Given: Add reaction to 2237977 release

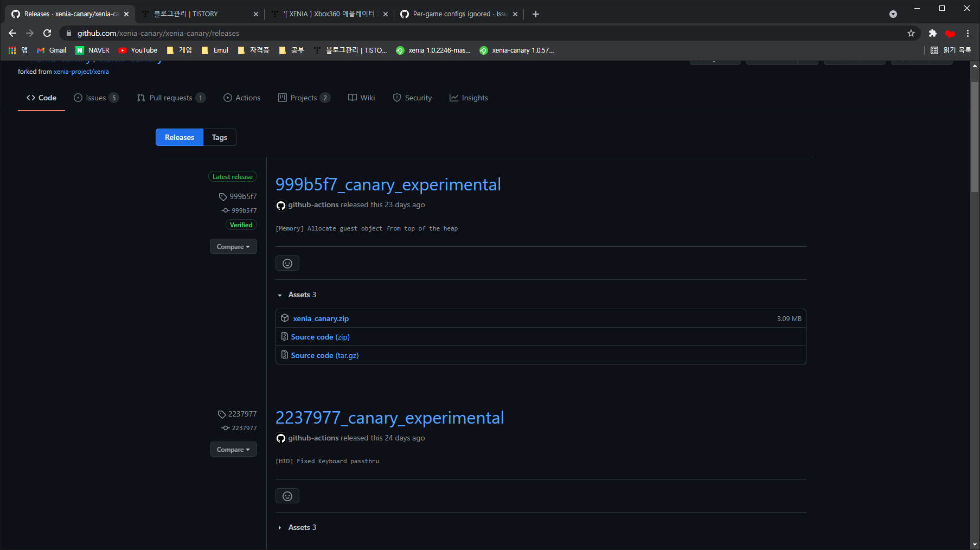Looking at the screenshot, I should pyautogui.click(x=287, y=496).
